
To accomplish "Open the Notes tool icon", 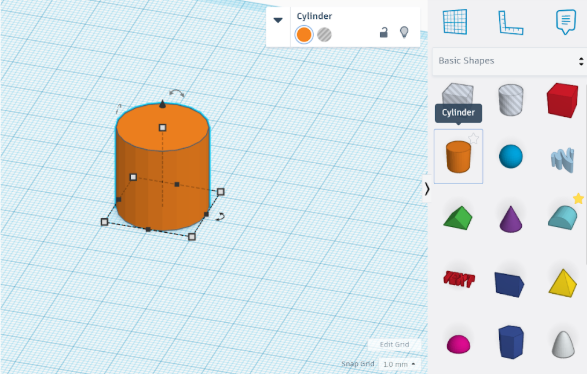I will (566, 22).
